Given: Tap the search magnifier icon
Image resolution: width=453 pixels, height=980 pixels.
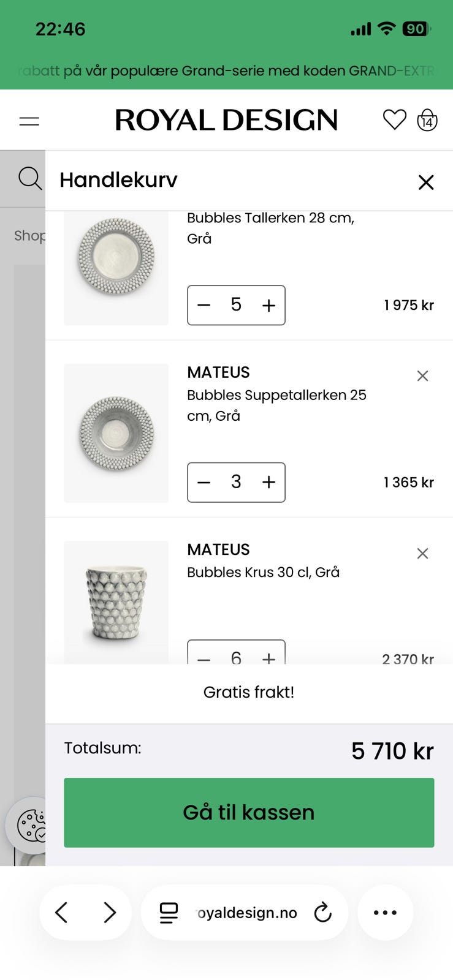Looking at the screenshot, I should 30,179.
